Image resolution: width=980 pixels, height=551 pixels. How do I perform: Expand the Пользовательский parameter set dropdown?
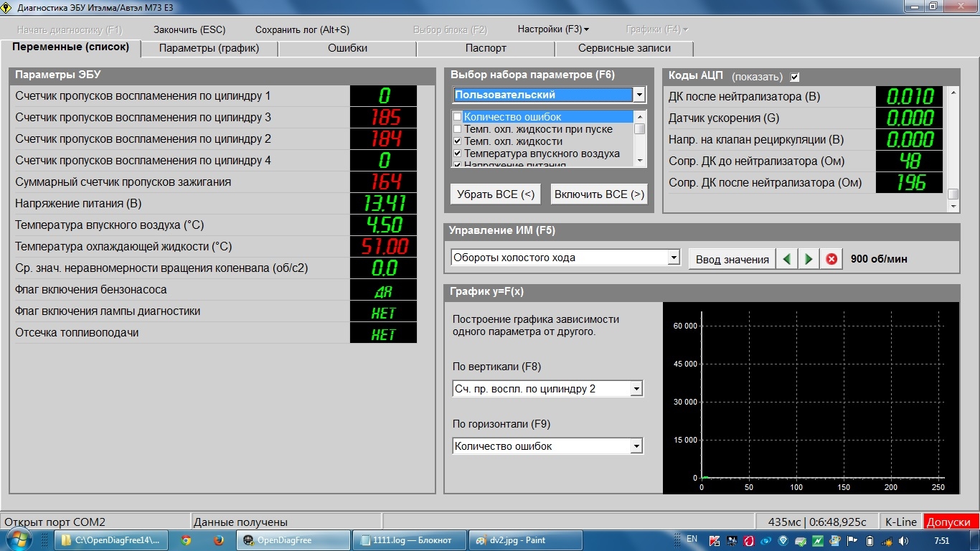click(639, 95)
